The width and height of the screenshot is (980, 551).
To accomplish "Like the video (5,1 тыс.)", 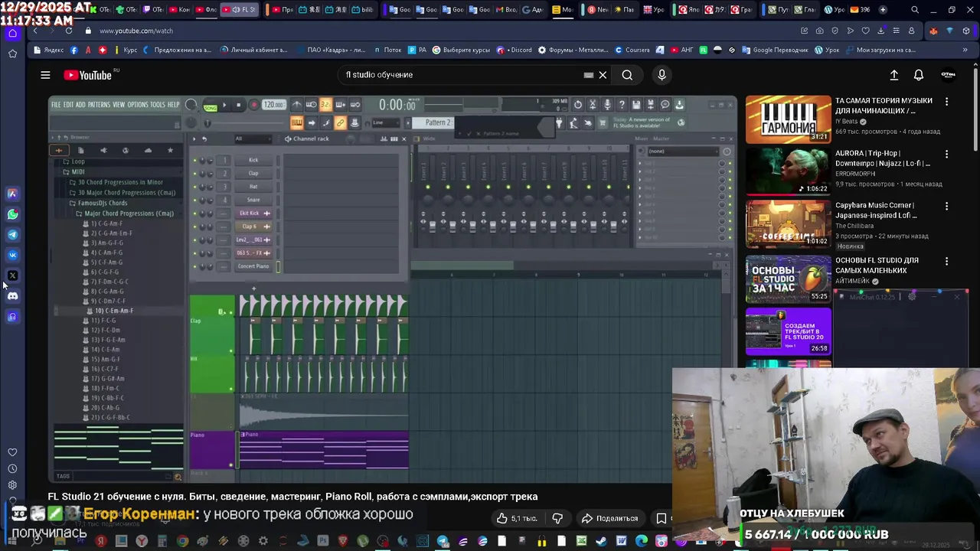I will click(x=516, y=518).
